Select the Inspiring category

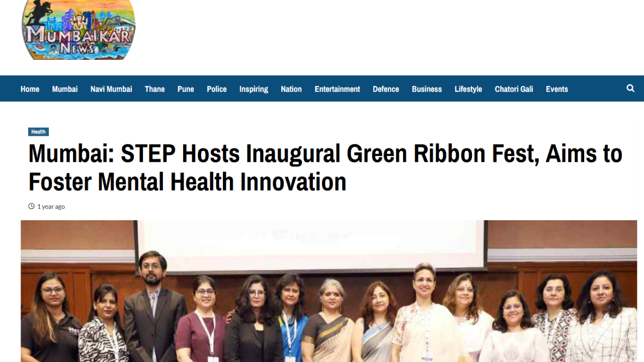(x=254, y=89)
